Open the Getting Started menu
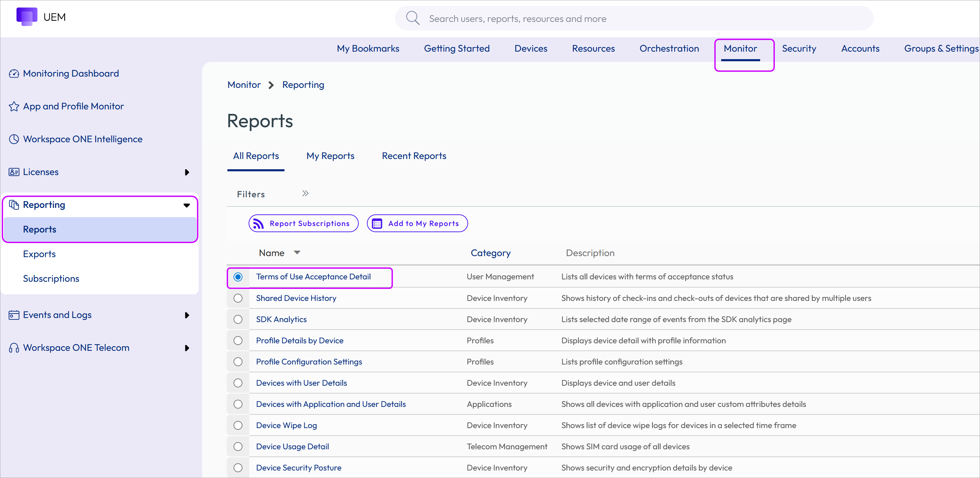 pyautogui.click(x=456, y=49)
